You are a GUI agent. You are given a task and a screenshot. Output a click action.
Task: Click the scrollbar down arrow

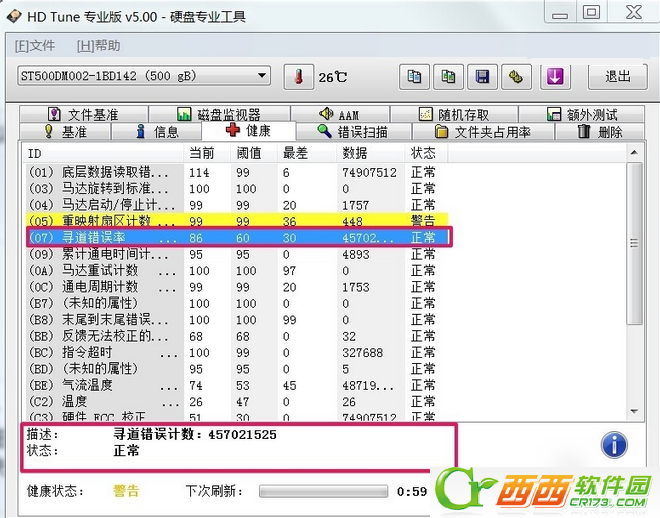point(634,411)
